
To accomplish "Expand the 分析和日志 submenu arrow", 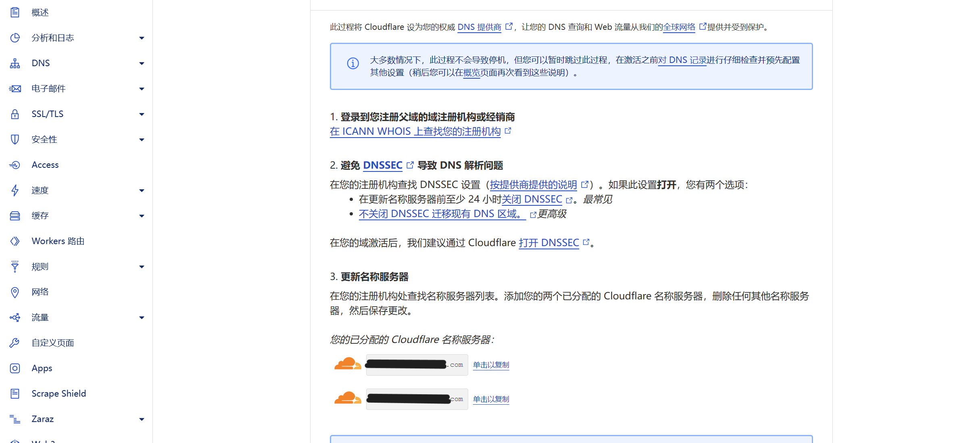I will point(142,38).
